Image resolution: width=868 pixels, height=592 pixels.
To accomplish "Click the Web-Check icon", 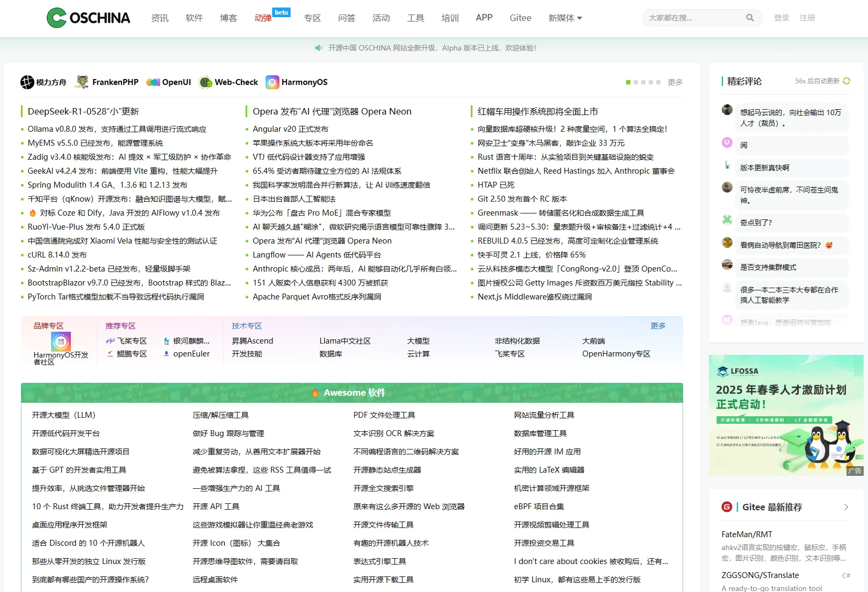I will [205, 82].
